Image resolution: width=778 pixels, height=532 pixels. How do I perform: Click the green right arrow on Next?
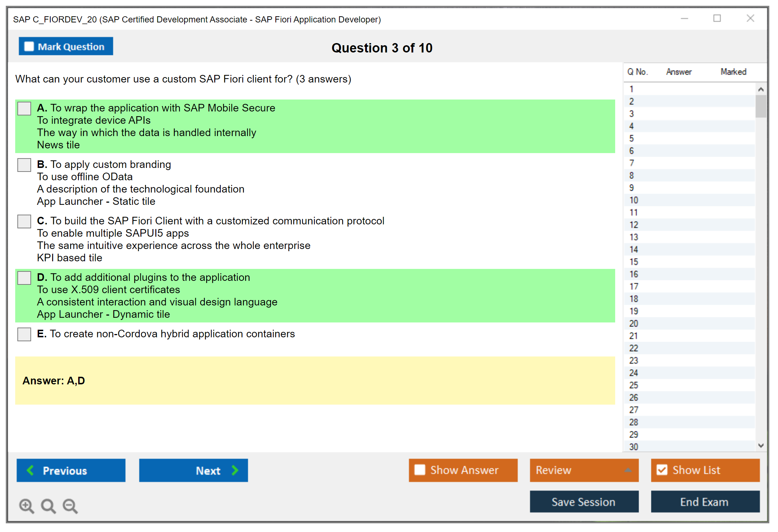click(235, 470)
